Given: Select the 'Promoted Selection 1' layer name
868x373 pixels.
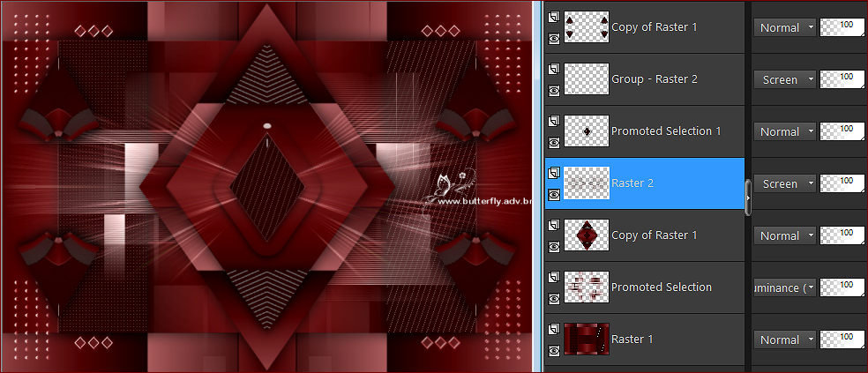Looking at the screenshot, I should pyautogui.click(x=666, y=131).
